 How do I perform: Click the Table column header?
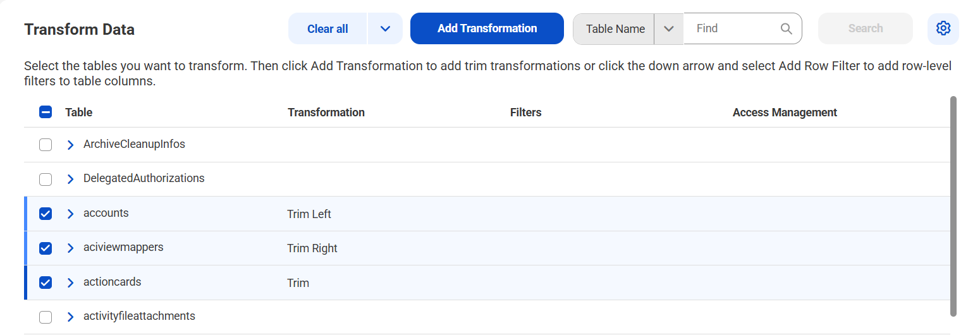[79, 113]
